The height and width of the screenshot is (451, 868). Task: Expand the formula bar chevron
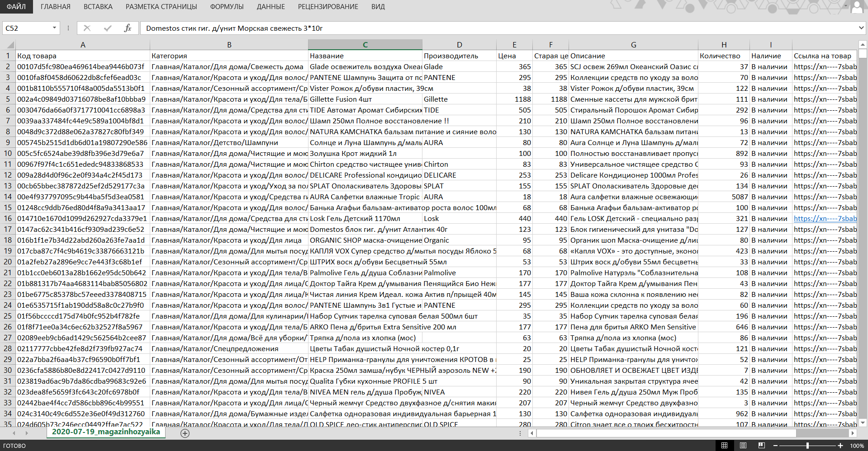click(861, 28)
